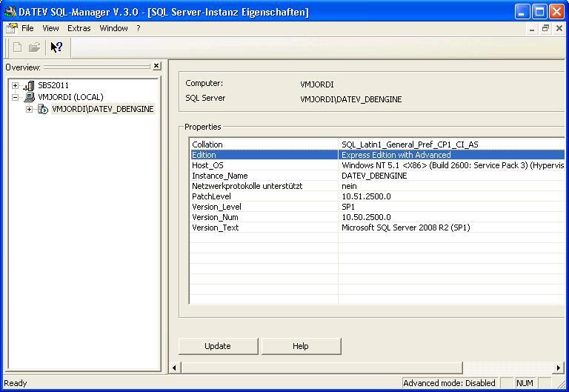
Task: Click the SQL_Latin1_General_Pref_CP1_CI_AS value
Action: (410, 144)
